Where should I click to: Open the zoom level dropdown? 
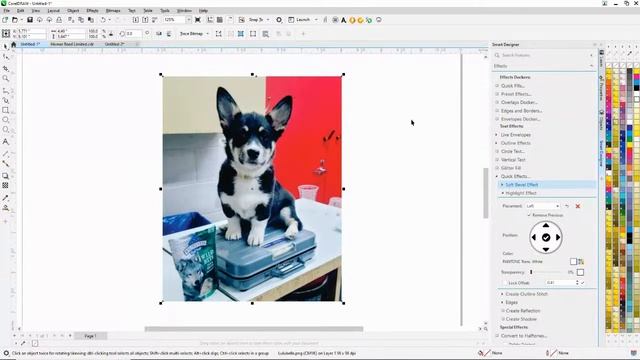pos(189,20)
